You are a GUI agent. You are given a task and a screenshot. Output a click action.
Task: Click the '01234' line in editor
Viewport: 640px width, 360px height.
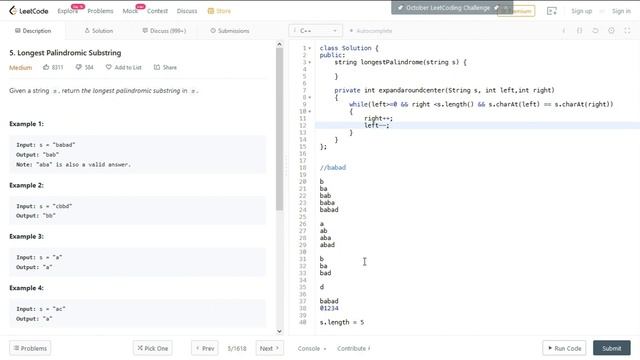tap(329, 308)
